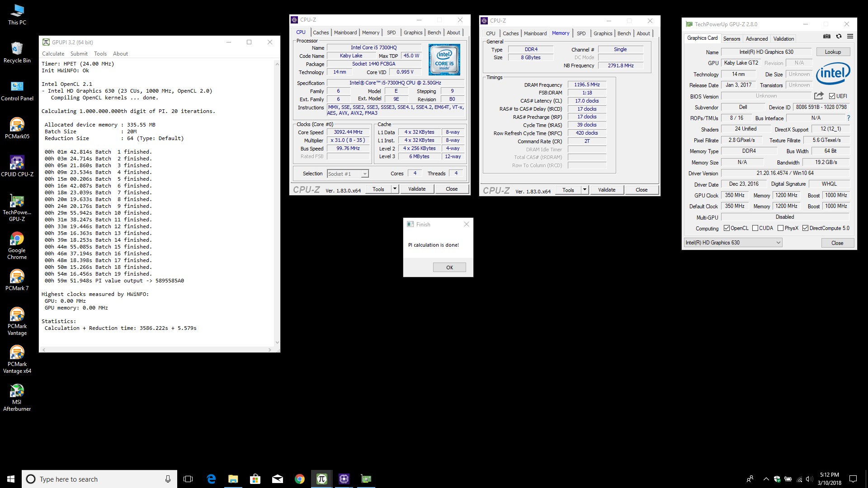868x488 pixels.
Task: Click GPUPI horizontal scrollbar right arrow
Action: point(270,350)
